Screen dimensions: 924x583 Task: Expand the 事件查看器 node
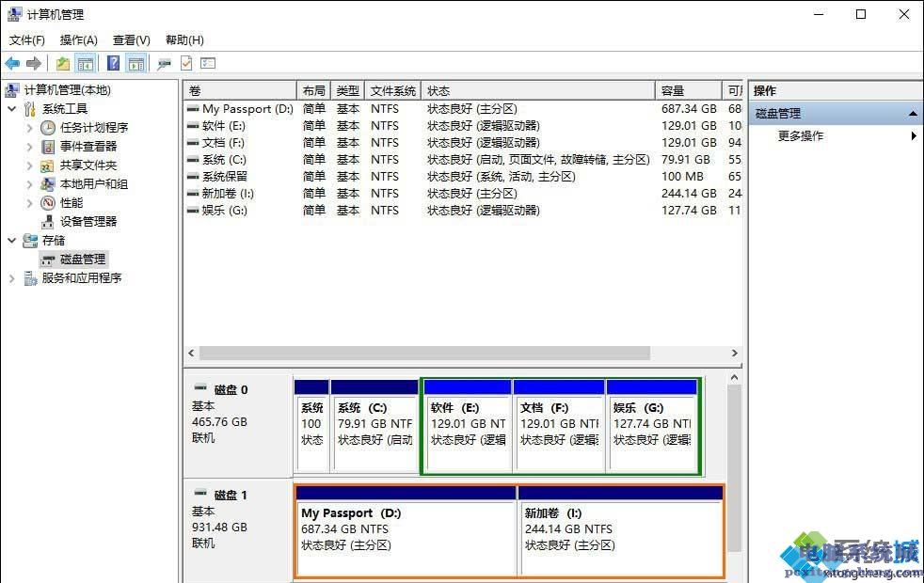click(x=29, y=147)
